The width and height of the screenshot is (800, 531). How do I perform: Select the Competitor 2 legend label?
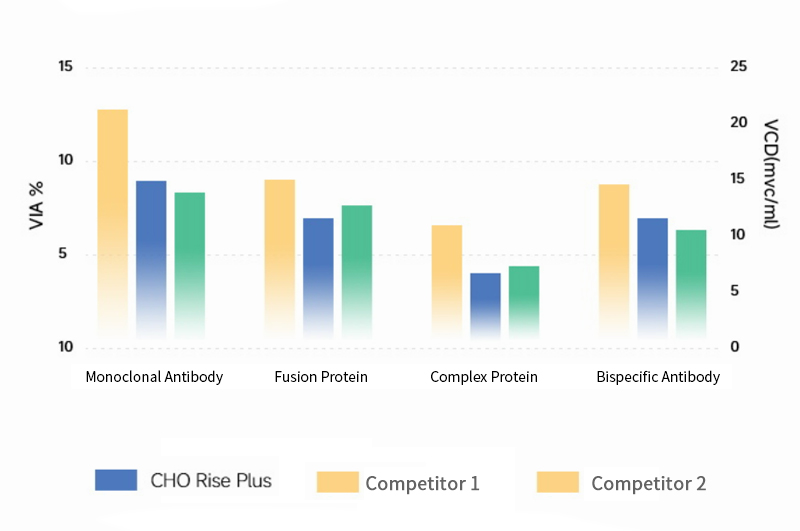click(x=648, y=484)
